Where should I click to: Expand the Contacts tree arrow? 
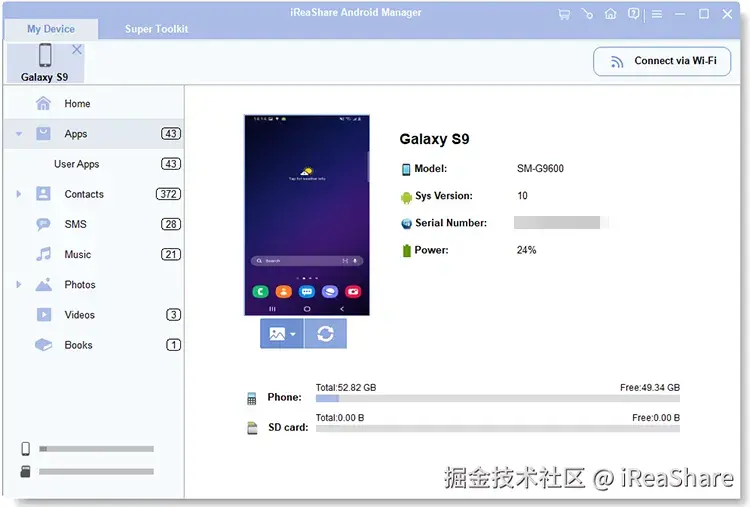click(19, 194)
